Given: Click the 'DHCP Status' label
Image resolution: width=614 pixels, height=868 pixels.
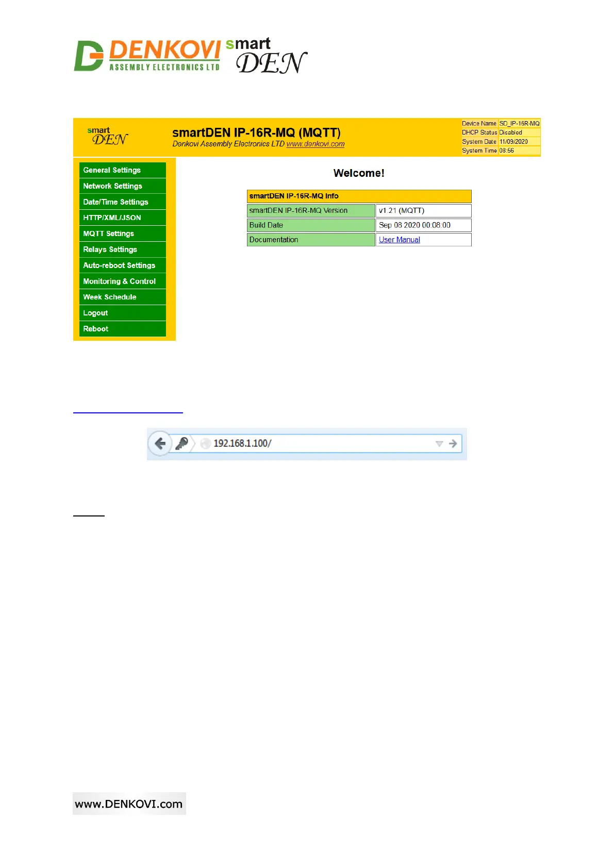Looking at the screenshot, I should coord(479,132).
